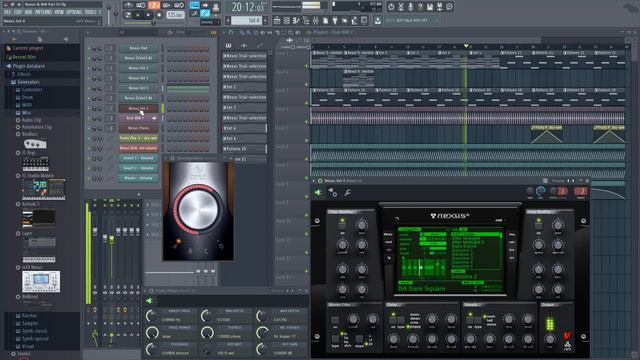Click the record button in the transport
The width and height of the screenshot is (640, 360).
pyautogui.click(x=159, y=15)
